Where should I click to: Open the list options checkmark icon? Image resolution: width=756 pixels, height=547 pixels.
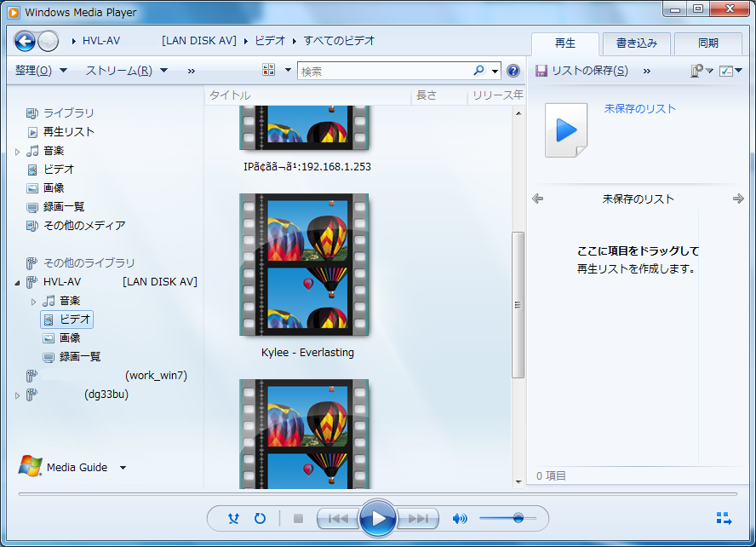click(726, 71)
